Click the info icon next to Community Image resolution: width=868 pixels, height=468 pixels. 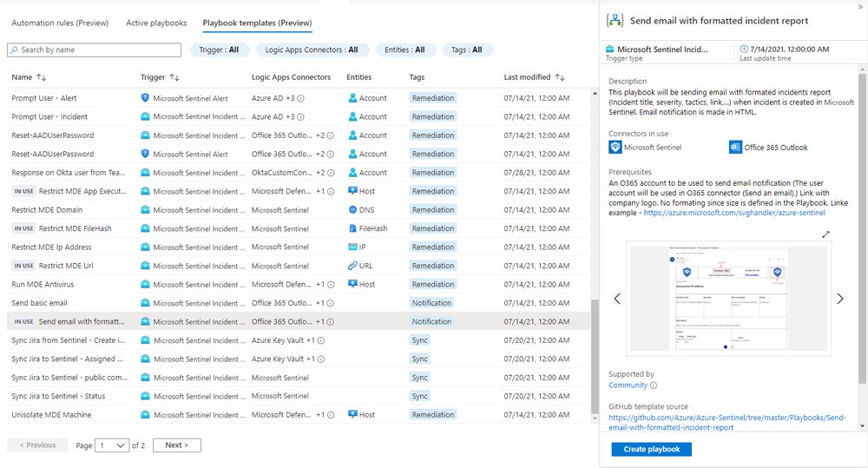(x=654, y=386)
